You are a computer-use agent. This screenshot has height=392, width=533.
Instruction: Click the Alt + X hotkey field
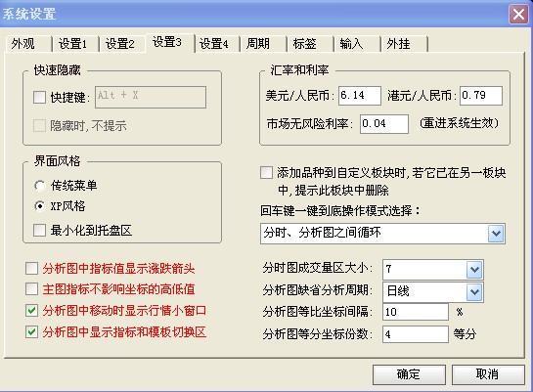click(x=151, y=97)
